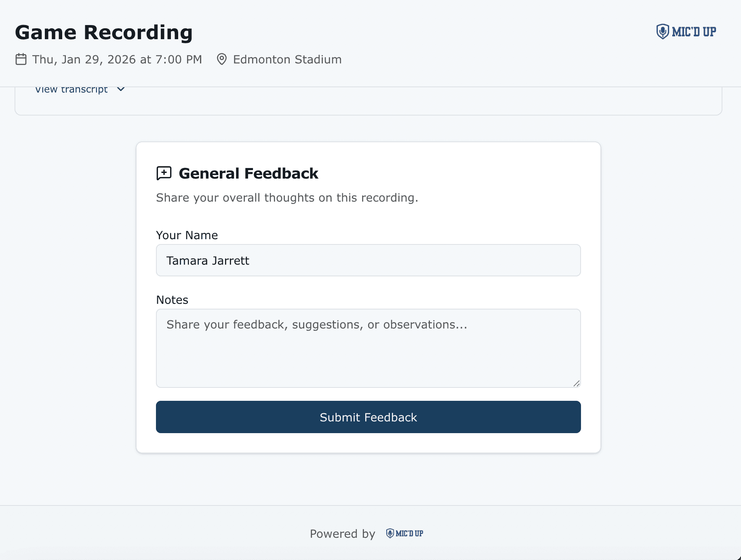The image size is (741, 560).
Task: Click the General Feedback message-plus icon
Action: 164,173
